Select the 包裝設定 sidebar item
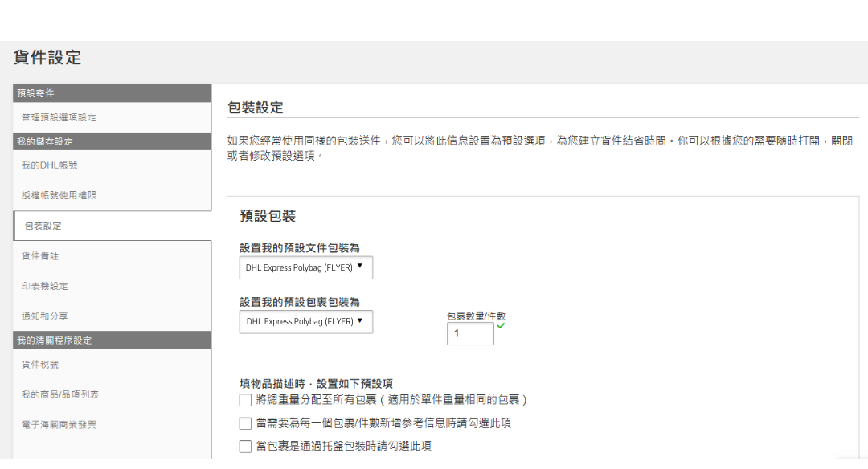Viewport: 868px width, 469px height. [x=43, y=226]
